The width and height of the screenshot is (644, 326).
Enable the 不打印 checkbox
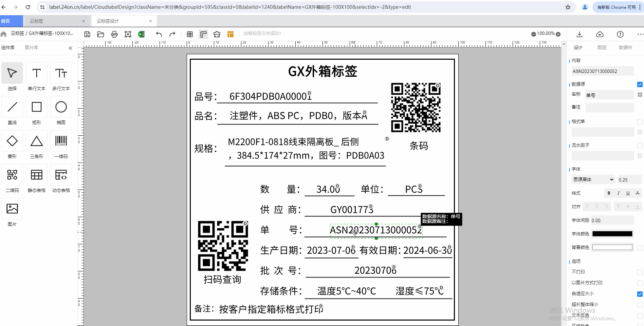(640, 272)
